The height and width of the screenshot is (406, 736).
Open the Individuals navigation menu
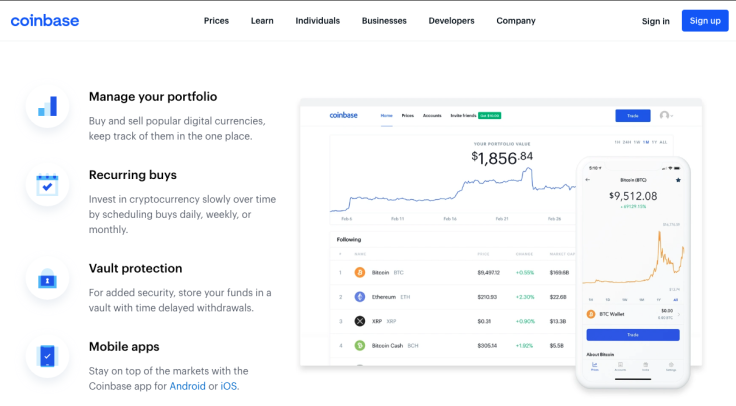(x=317, y=21)
